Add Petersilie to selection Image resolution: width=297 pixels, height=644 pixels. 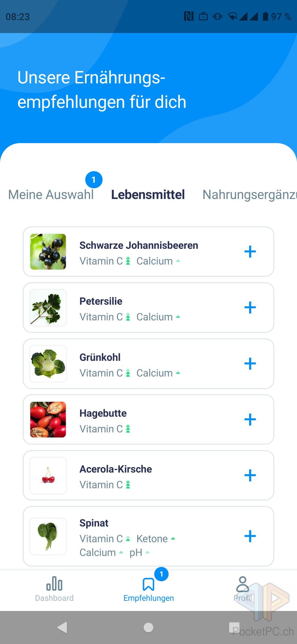pyautogui.click(x=250, y=307)
